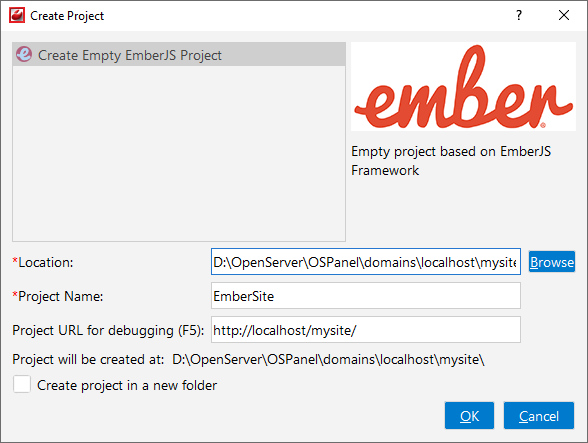This screenshot has height=443, width=588.
Task: Click the EmberJS icon in the template list
Action: click(24, 55)
